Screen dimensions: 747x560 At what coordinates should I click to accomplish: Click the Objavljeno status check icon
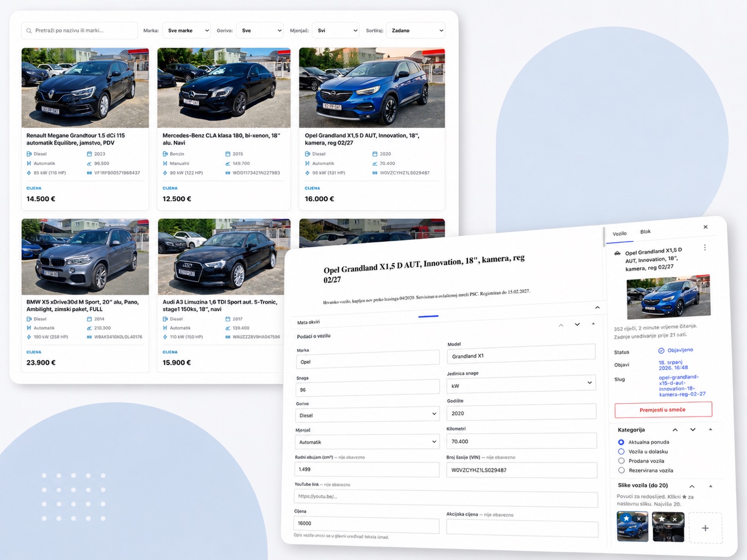pyautogui.click(x=661, y=351)
